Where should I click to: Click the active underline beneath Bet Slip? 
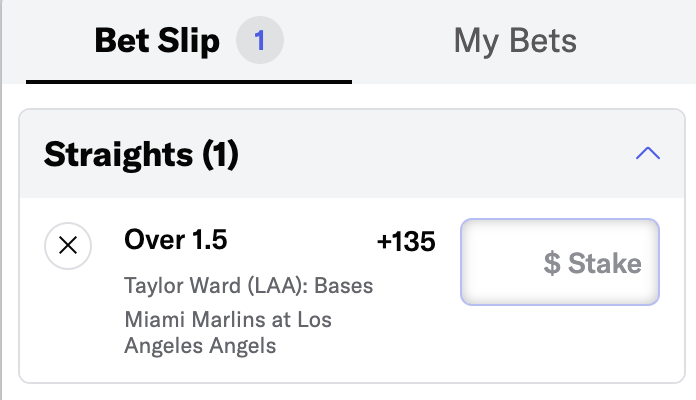pyautogui.click(x=189, y=82)
